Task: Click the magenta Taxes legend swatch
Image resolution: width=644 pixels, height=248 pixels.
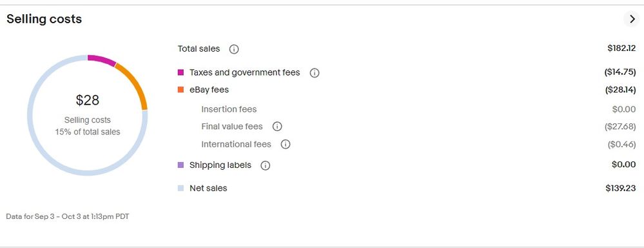Action: tap(181, 73)
